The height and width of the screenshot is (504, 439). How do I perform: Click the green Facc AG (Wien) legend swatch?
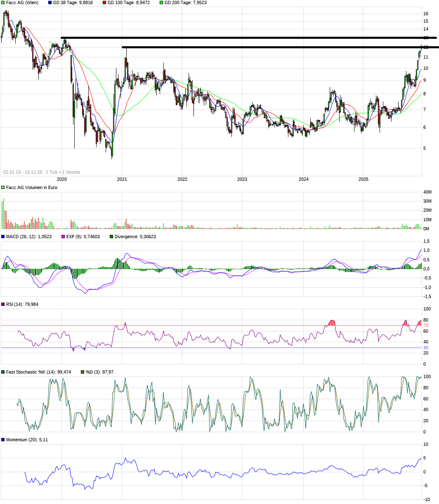(3, 2)
